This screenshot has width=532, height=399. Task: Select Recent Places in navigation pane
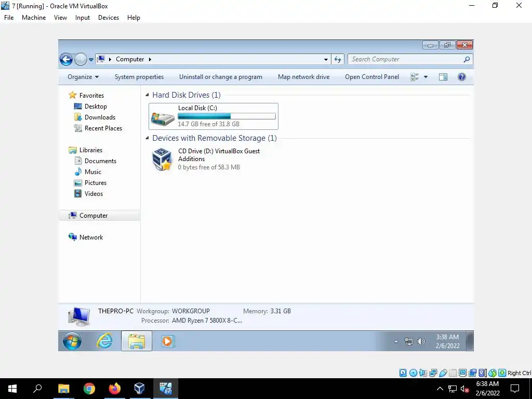98,128
